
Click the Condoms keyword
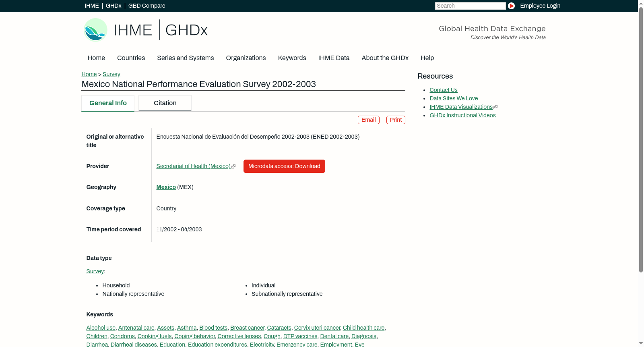click(x=122, y=336)
